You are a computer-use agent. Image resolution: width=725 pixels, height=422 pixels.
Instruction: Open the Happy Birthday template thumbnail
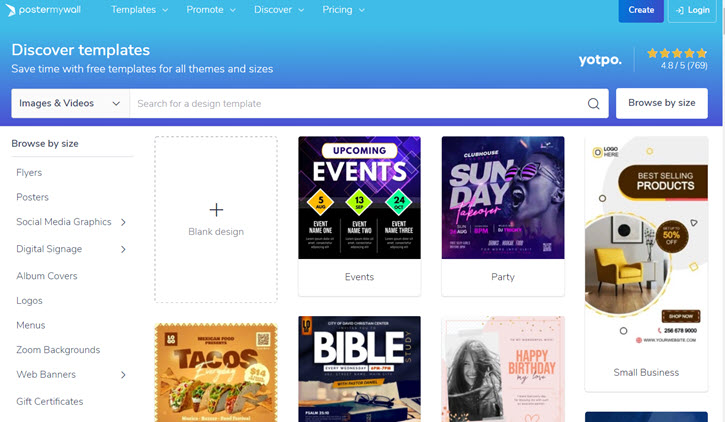point(503,369)
